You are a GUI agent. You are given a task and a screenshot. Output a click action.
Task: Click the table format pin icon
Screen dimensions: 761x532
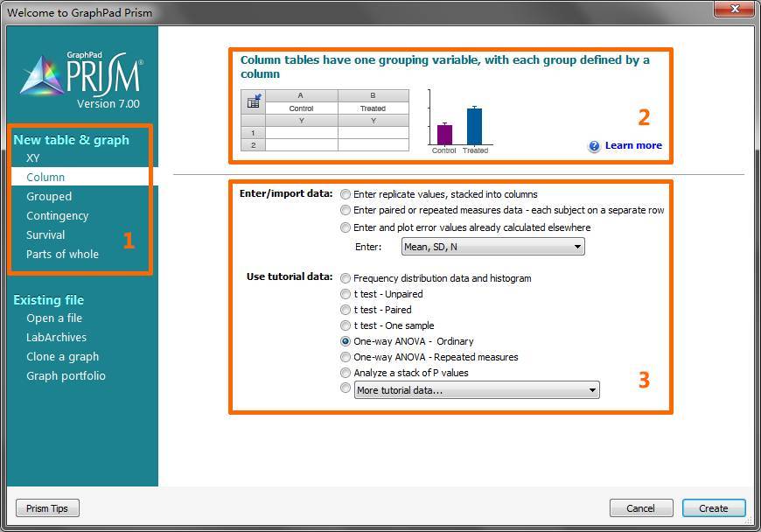pos(254,101)
